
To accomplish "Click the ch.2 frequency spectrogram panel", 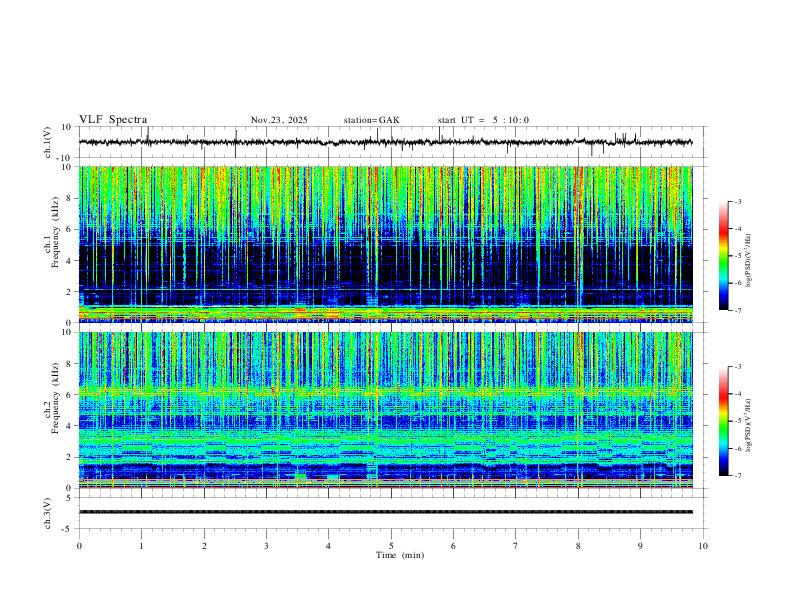I will [386, 410].
